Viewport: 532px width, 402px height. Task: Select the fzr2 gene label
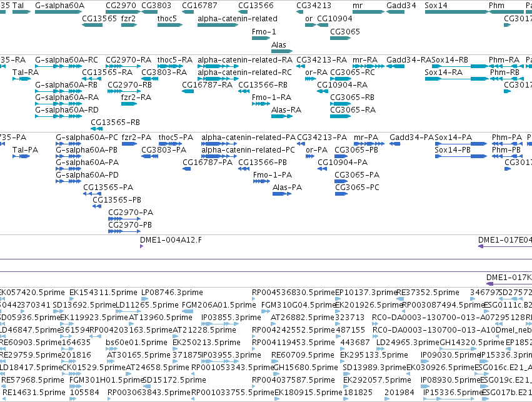pyautogui.click(x=128, y=18)
